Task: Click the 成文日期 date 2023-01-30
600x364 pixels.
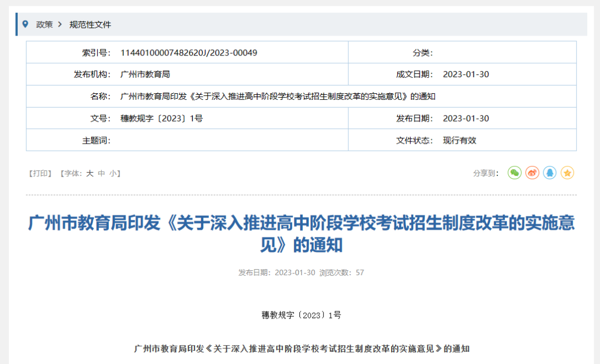Action: (466, 74)
